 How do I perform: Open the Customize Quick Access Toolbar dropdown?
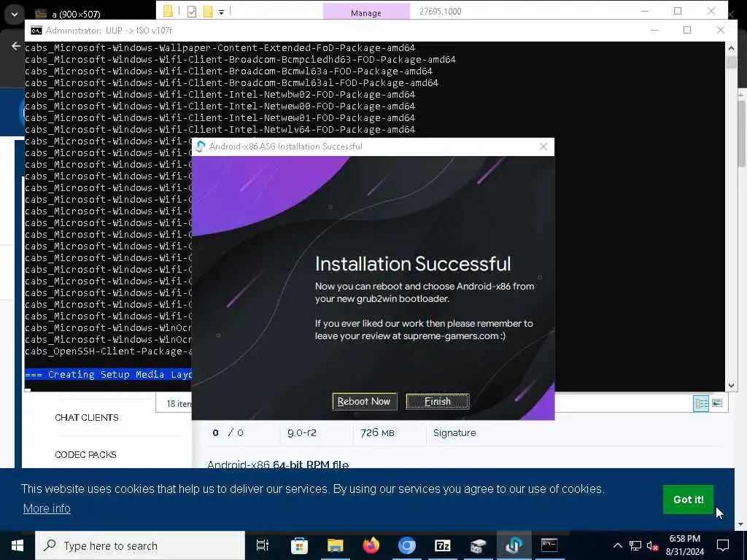coord(221,12)
